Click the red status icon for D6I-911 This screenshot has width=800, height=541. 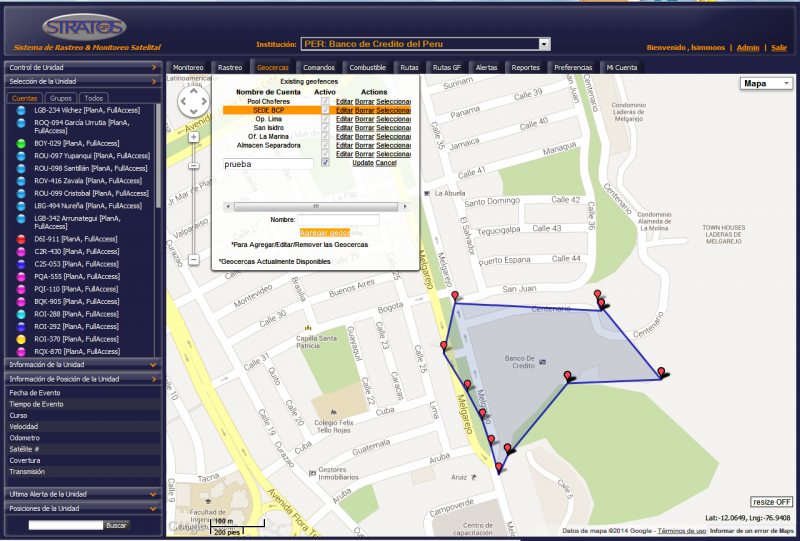click(x=22, y=240)
